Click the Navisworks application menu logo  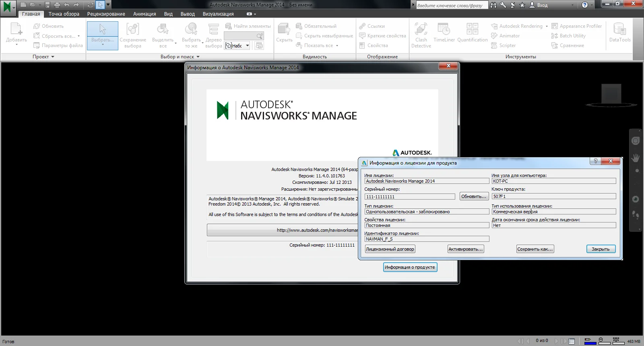pos(8,7)
